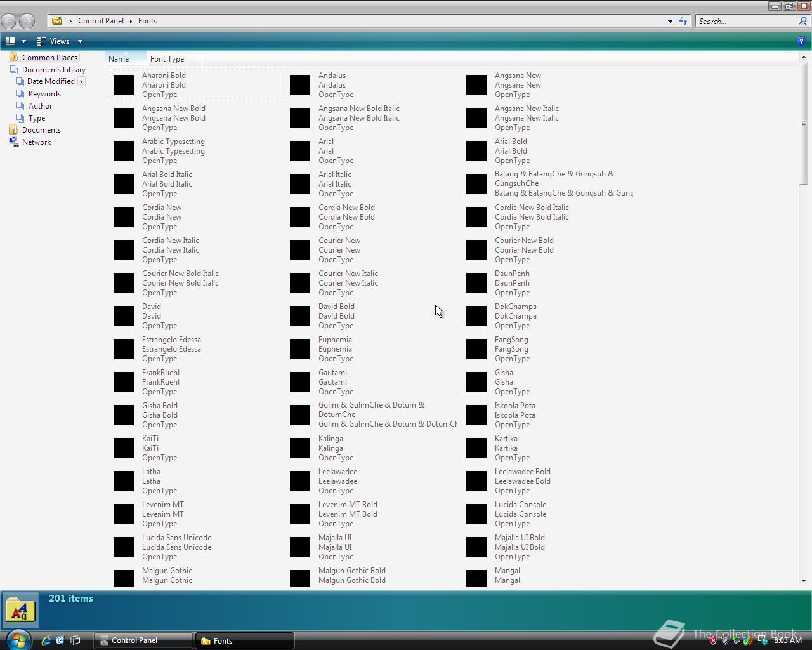The height and width of the screenshot is (650, 812).
Task: Expand the Date Modified dropdown arrow
Action: (x=81, y=81)
